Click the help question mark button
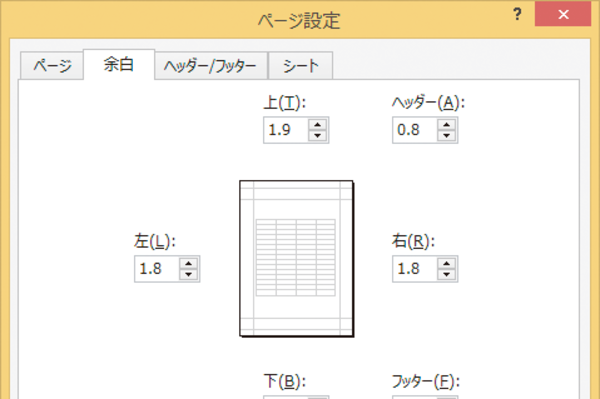The width and height of the screenshot is (600, 399). 517,14
